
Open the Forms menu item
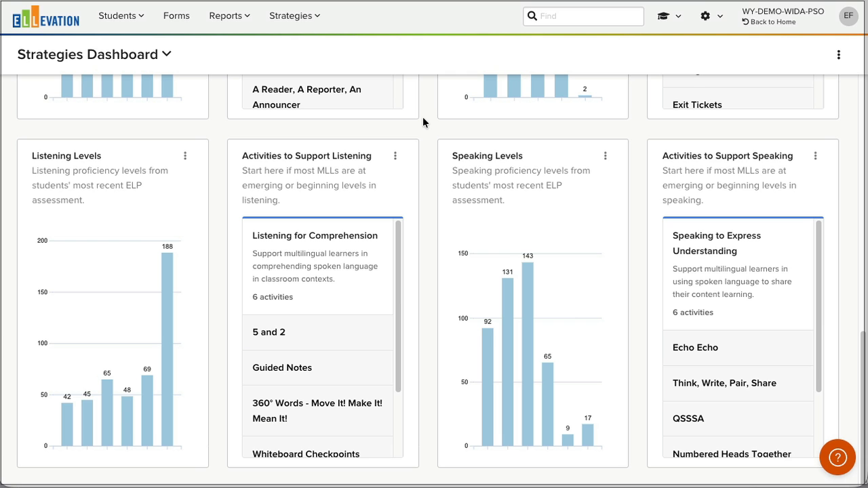pyautogui.click(x=176, y=16)
